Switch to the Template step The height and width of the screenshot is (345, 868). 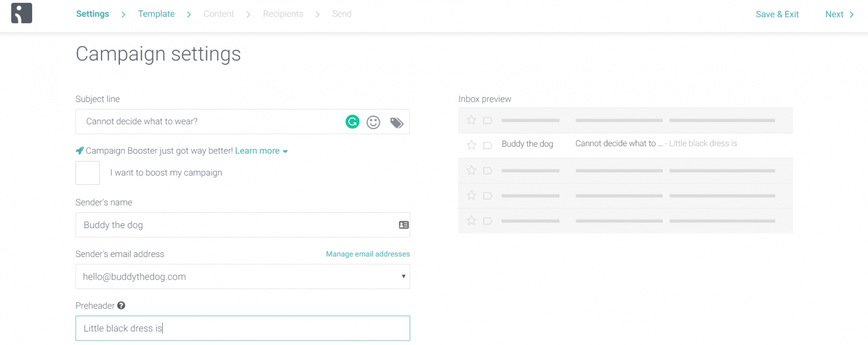click(x=156, y=14)
